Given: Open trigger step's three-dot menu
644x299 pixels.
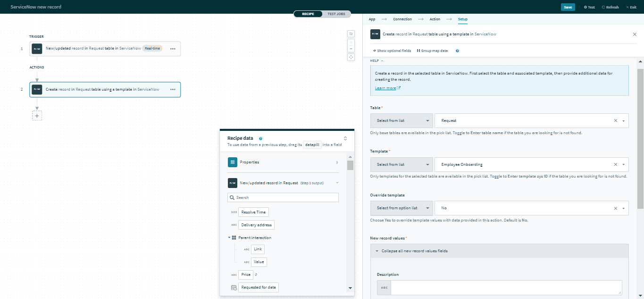Looking at the screenshot, I should [173, 49].
